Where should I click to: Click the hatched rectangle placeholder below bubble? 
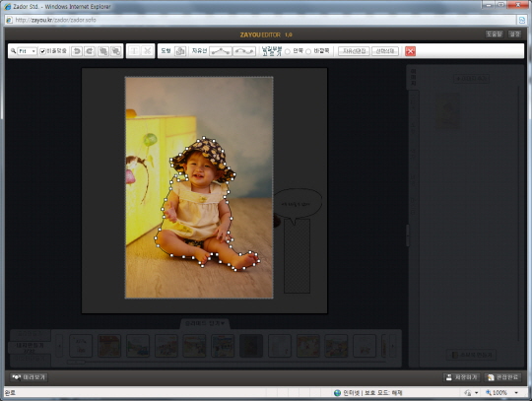point(297,256)
